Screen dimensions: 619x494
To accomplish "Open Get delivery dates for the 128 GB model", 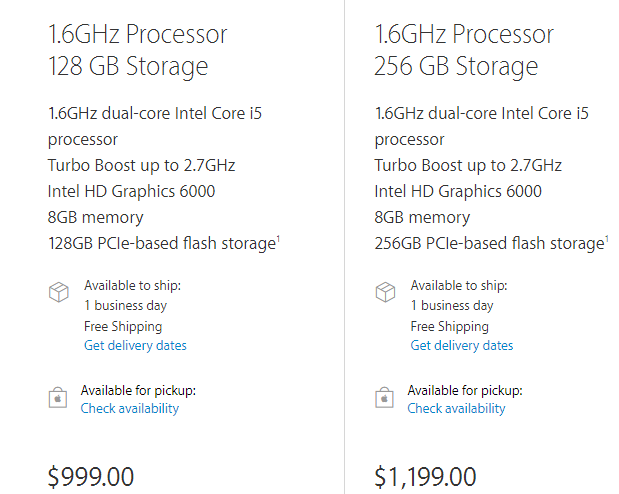I will click(135, 346).
